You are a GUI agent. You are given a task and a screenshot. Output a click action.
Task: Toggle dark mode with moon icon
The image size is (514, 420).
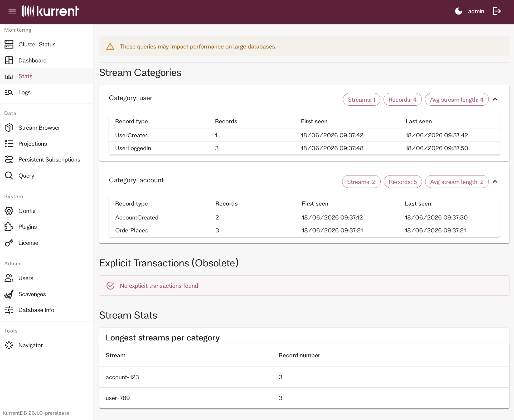(459, 11)
